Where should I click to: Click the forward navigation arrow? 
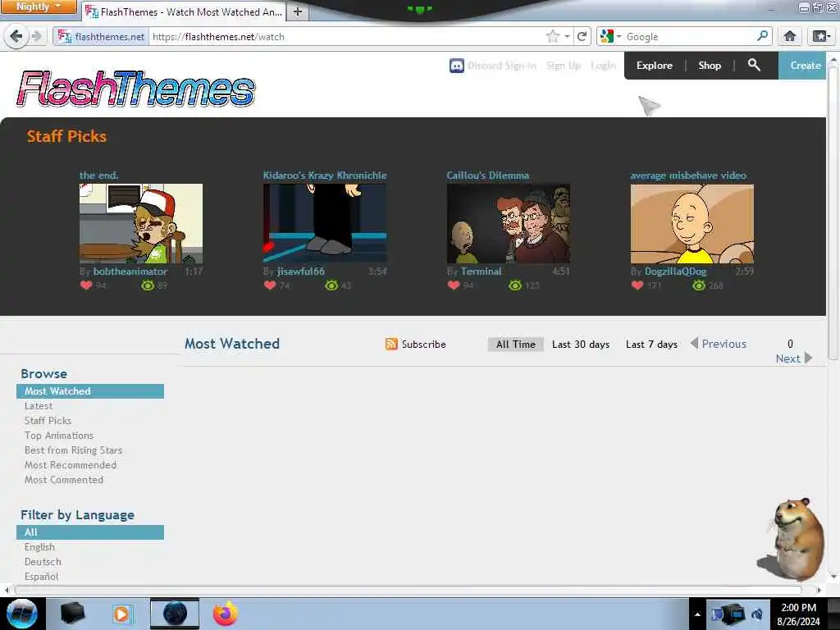[x=36, y=36]
